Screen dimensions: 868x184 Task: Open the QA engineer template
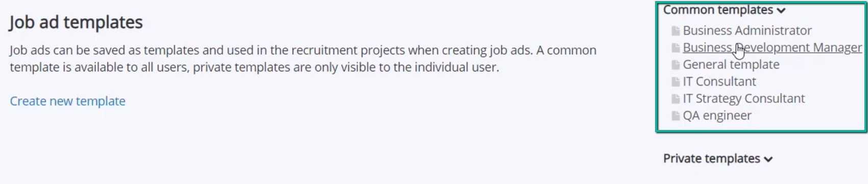(717, 116)
